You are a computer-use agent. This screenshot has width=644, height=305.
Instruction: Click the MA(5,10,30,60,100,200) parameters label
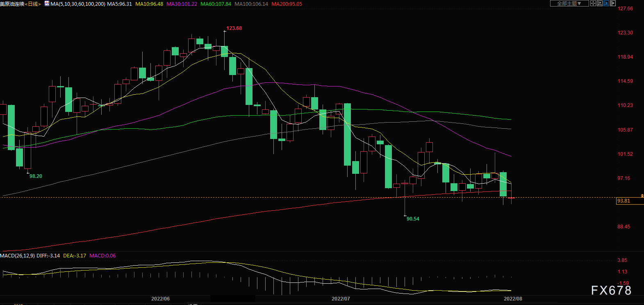point(78,4)
